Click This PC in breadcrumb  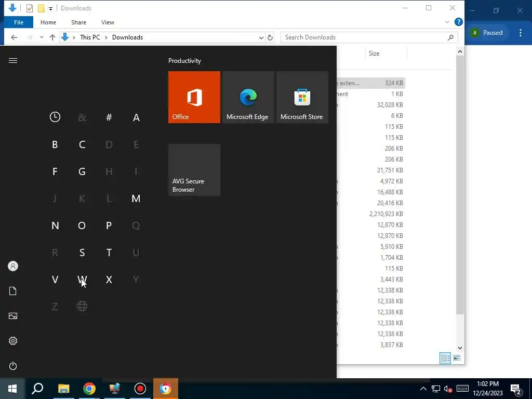(x=90, y=37)
